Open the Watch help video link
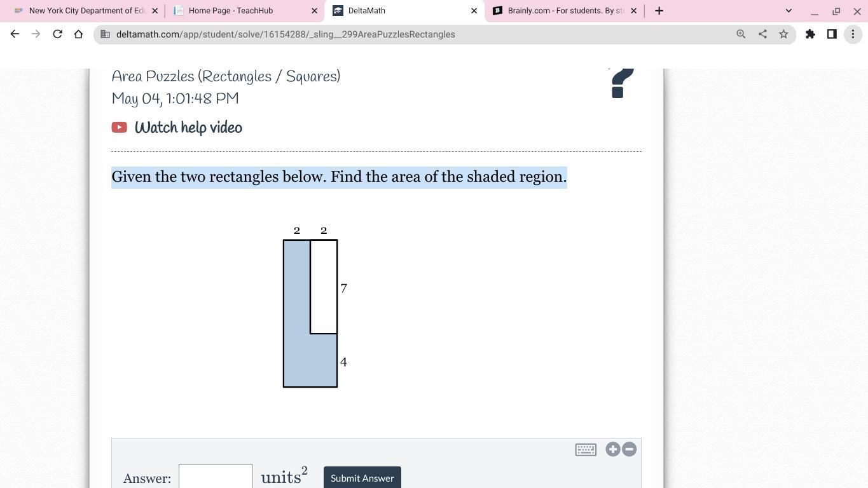The height and width of the screenshot is (488, 868). (188, 128)
